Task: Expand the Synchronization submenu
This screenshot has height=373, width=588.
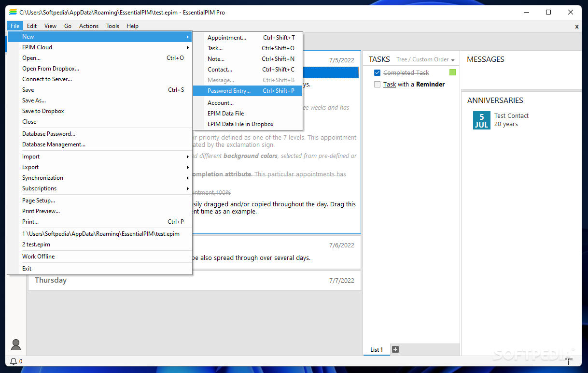Action: 100,178
